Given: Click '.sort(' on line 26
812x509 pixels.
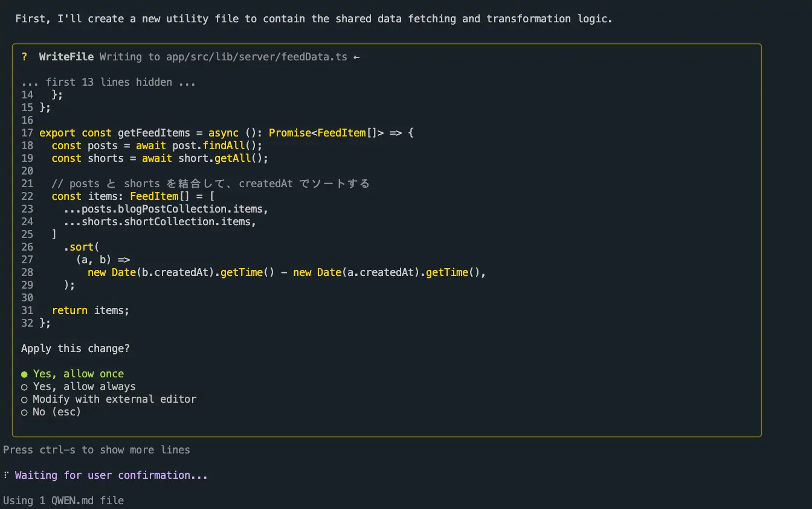Looking at the screenshot, I should point(82,247).
